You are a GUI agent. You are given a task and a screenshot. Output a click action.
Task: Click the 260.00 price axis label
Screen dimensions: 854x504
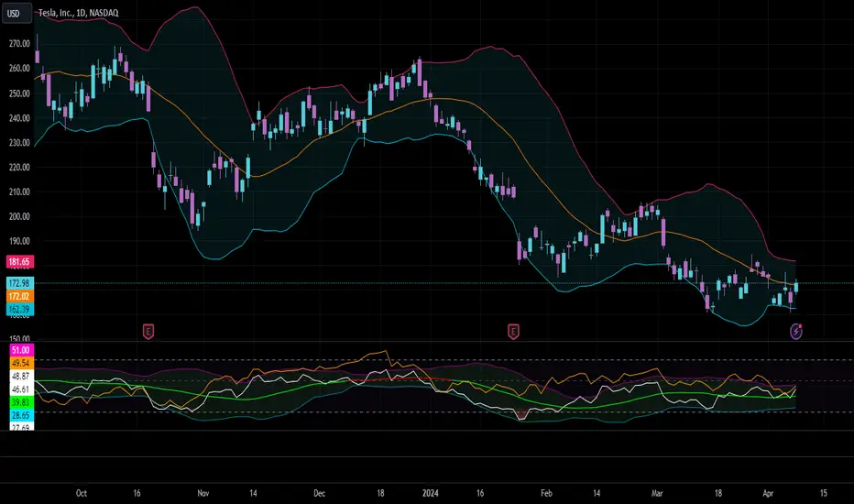(19, 69)
